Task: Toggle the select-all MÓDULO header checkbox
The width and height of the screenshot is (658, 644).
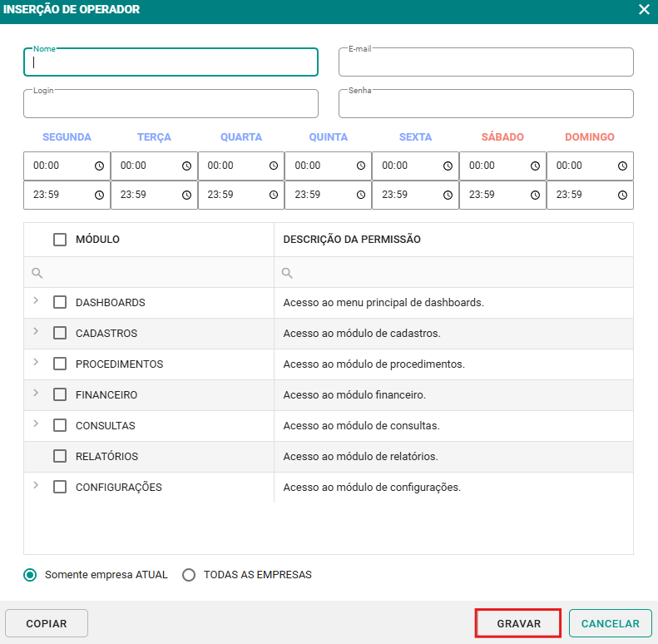Action: click(x=60, y=240)
